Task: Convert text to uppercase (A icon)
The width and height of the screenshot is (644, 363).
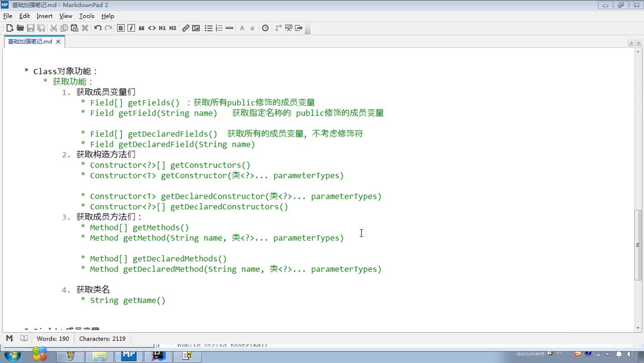Action: click(242, 28)
